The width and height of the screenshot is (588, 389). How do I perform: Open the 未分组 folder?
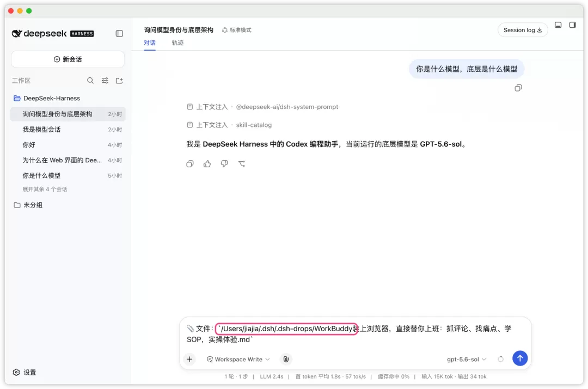[28, 205]
